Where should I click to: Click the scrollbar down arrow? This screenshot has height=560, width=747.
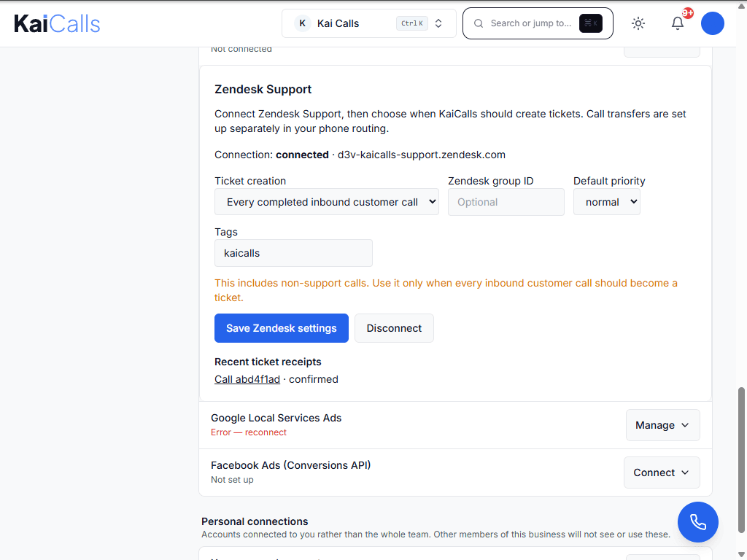coord(741,555)
